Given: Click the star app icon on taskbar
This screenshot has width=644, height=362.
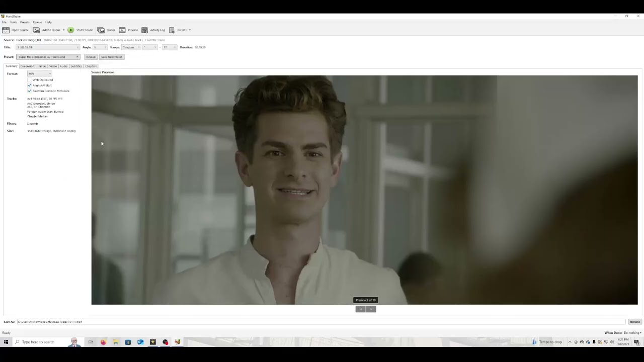Looking at the screenshot, I should (x=153, y=342).
